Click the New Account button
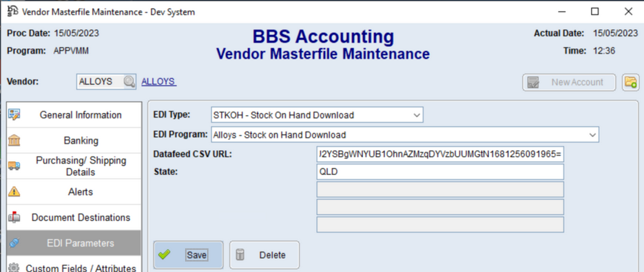The image size is (644, 272). coord(569,82)
